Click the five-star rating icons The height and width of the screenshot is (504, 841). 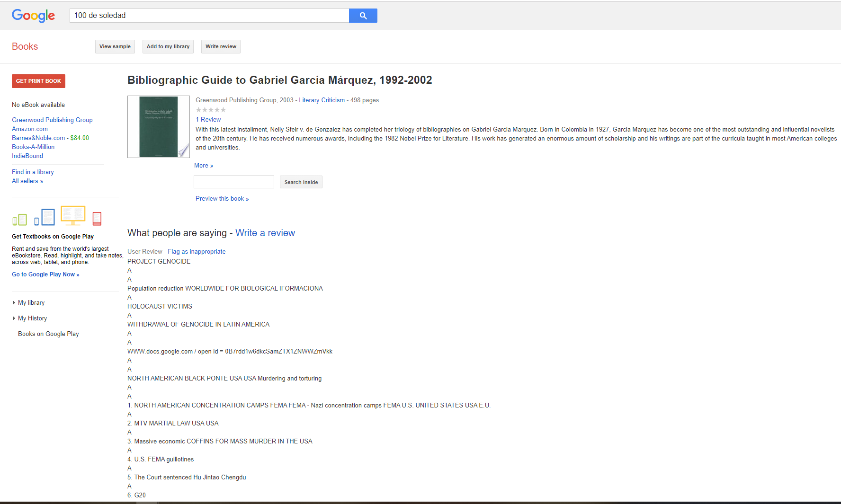[211, 110]
